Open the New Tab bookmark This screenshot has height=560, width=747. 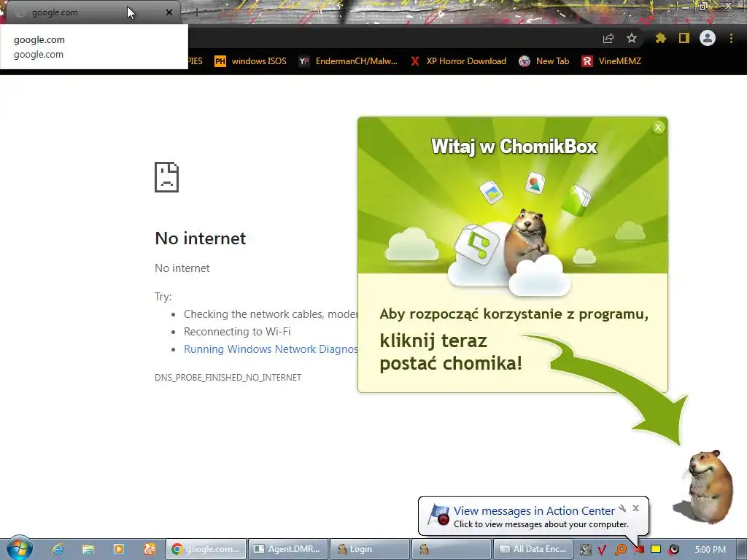pyautogui.click(x=544, y=61)
